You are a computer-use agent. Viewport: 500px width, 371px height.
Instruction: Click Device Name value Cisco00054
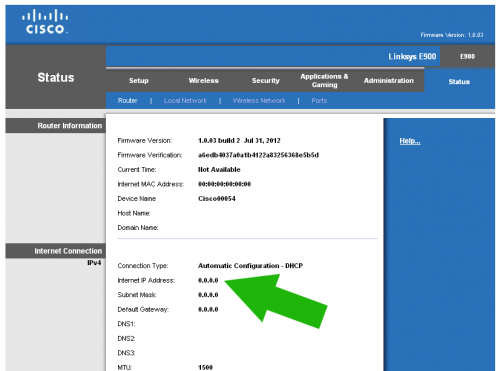[x=217, y=199]
